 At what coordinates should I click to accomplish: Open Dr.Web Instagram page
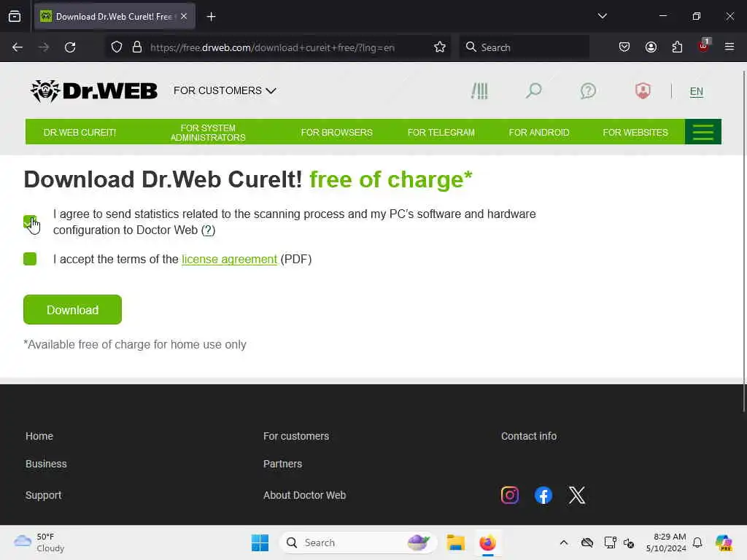pyautogui.click(x=509, y=495)
